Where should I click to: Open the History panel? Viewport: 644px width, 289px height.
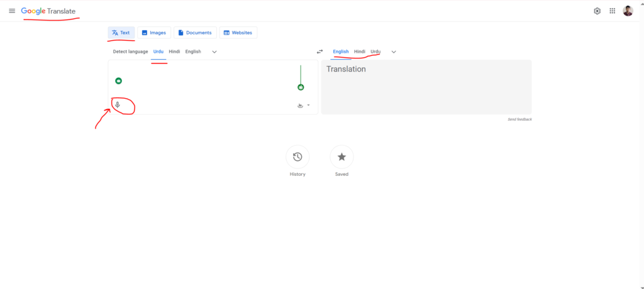point(297,157)
